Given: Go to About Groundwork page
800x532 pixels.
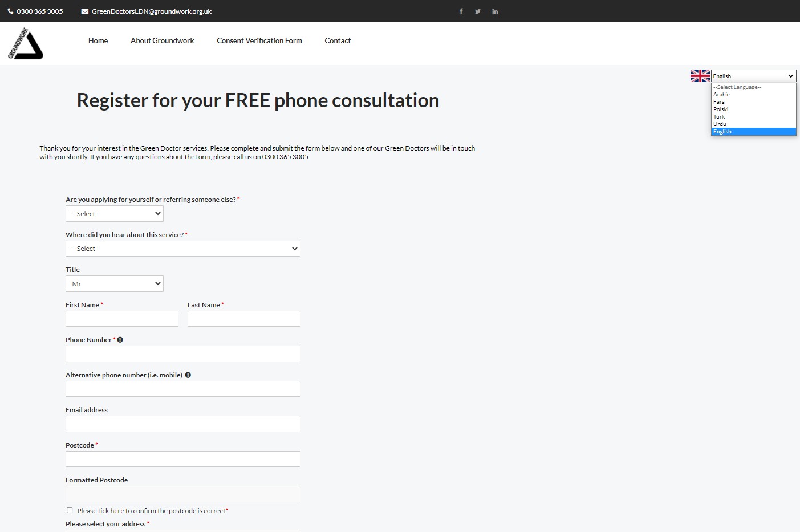Looking at the screenshot, I should [x=163, y=41].
